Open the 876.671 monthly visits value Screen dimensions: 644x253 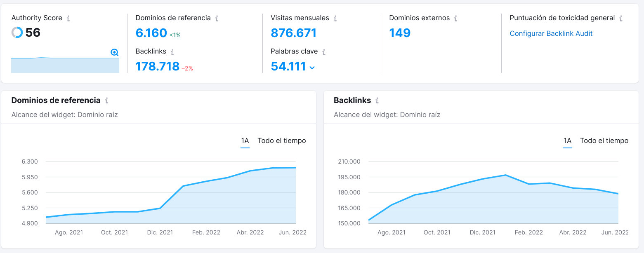tap(293, 33)
